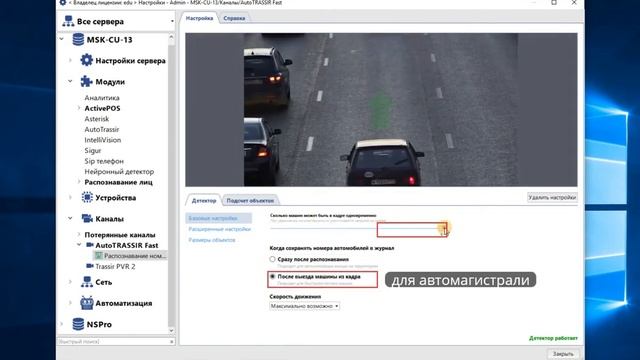Click the robot icon next to Автоматизация
This screenshot has height=360, width=640.
pos(87,303)
